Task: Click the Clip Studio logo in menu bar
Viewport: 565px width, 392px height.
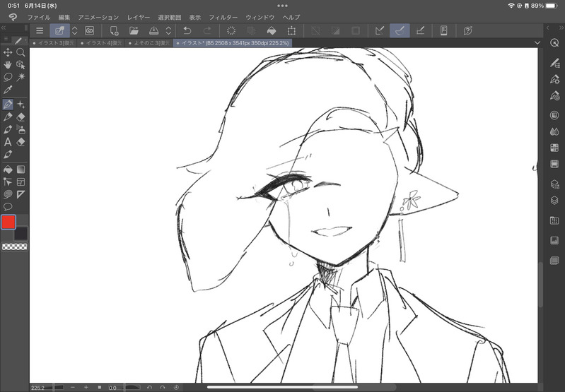Action: coord(13,17)
